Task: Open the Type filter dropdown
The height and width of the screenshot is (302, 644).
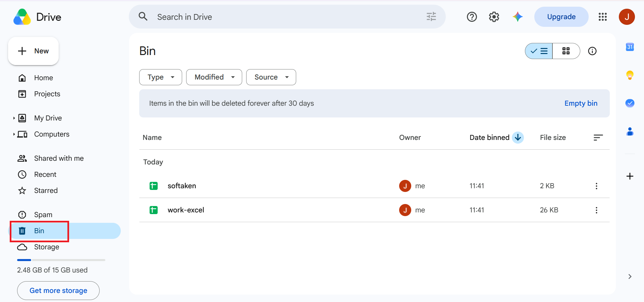Action: point(161,77)
